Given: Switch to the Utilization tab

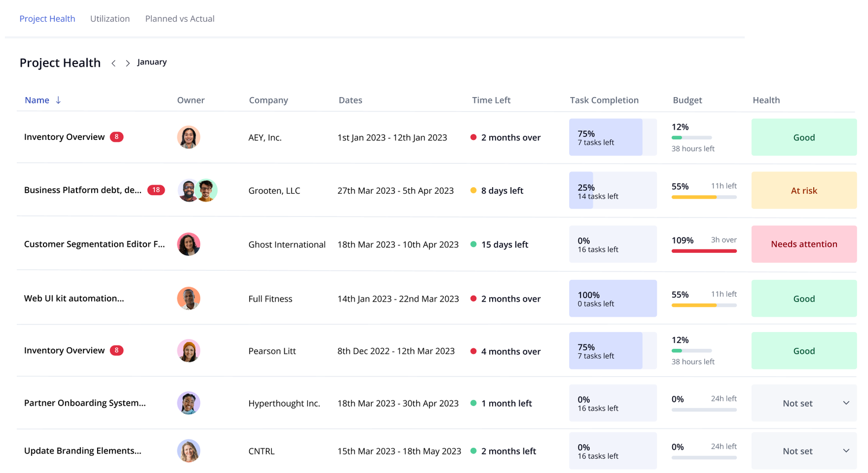Looking at the screenshot, I should click(x=110, y=18).
